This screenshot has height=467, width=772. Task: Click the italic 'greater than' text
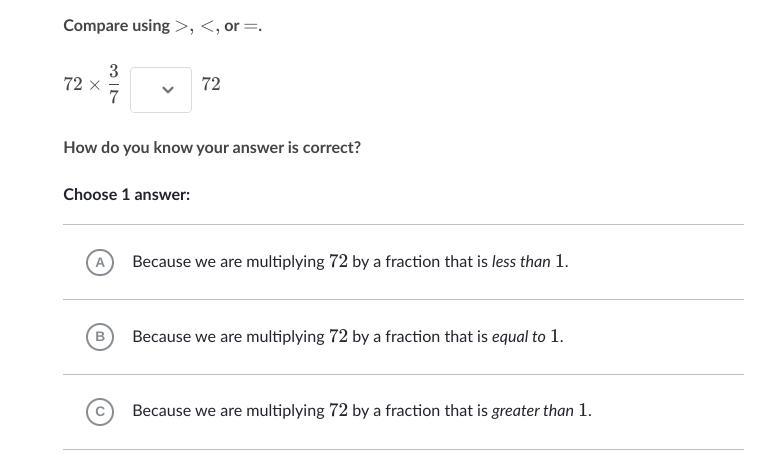[x=532, y=411]
